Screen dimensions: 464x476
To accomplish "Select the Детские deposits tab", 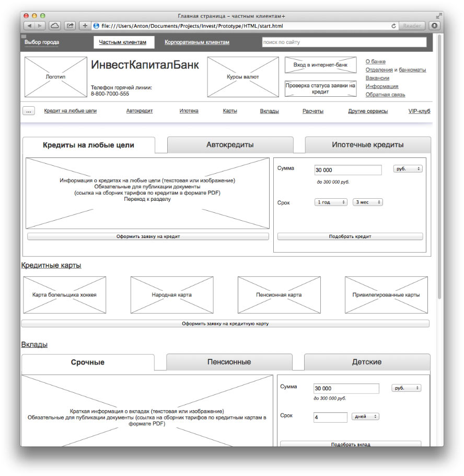I will 366,362.
